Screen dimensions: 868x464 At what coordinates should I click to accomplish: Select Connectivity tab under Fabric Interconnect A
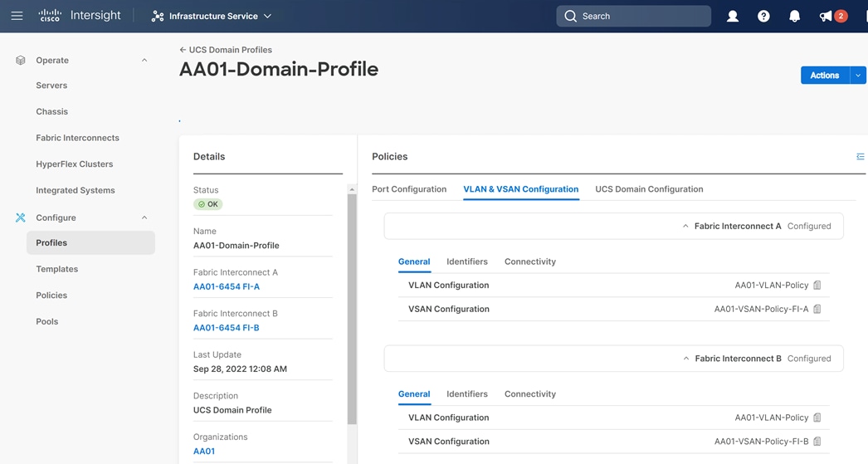tap(529, 261)
